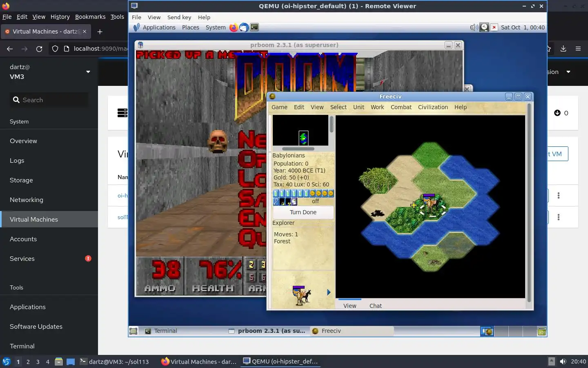Screen dimensions: 588x368
Task: Click the Explorer unit on the map
Action: pos(431,204)
